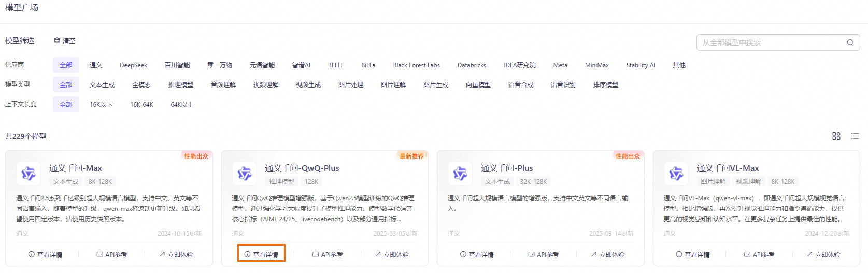Image resolution: width=868 pixels, height=273 pixels.
Task: Open 查看详情 for 通义千问VL-Max
Action: pyautogui.click(x=693, y=255)
